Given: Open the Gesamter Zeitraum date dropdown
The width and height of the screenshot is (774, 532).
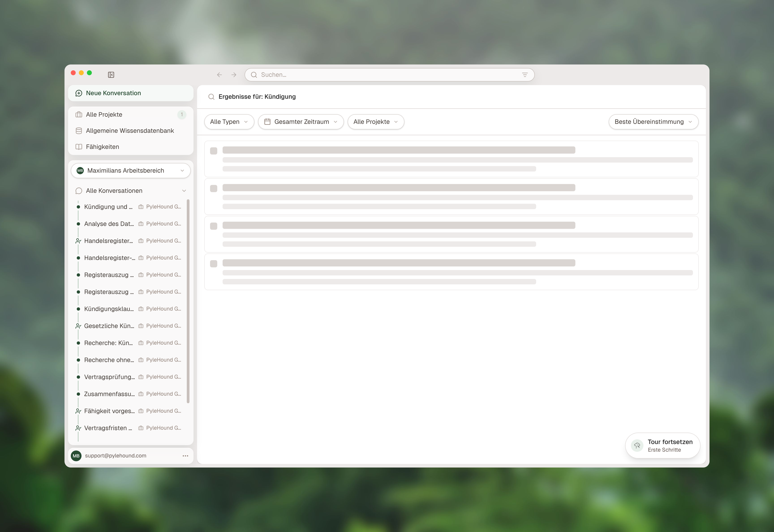Looking at the screenshot, I should point(301,122).
